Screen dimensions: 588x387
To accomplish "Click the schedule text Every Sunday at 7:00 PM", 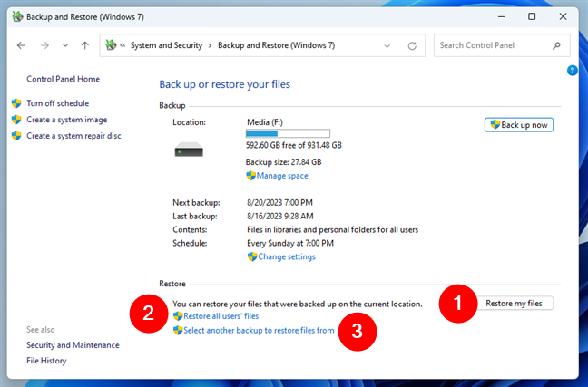I will pos(290,243).
